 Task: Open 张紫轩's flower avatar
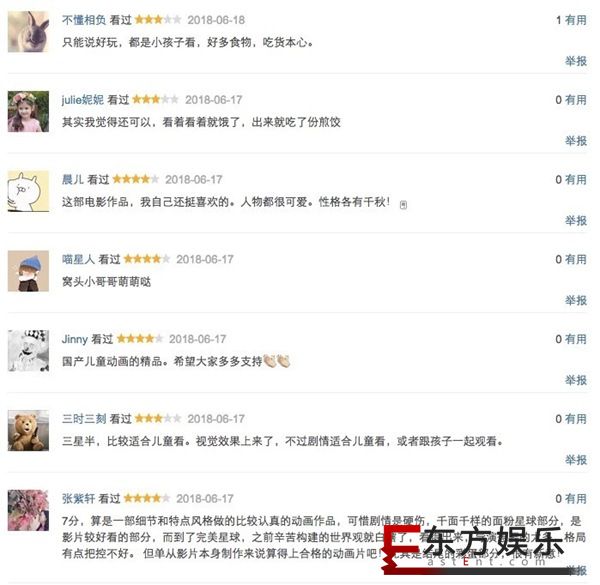tap(28, 510)
